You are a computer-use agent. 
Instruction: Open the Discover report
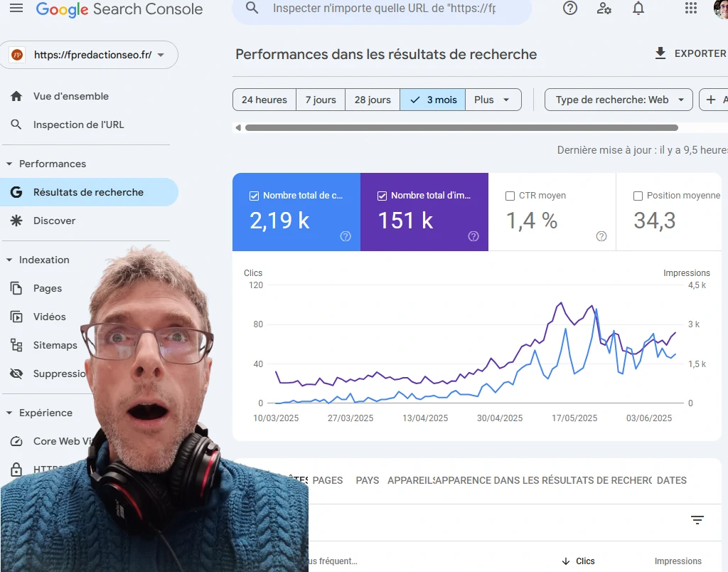(54, 221)
